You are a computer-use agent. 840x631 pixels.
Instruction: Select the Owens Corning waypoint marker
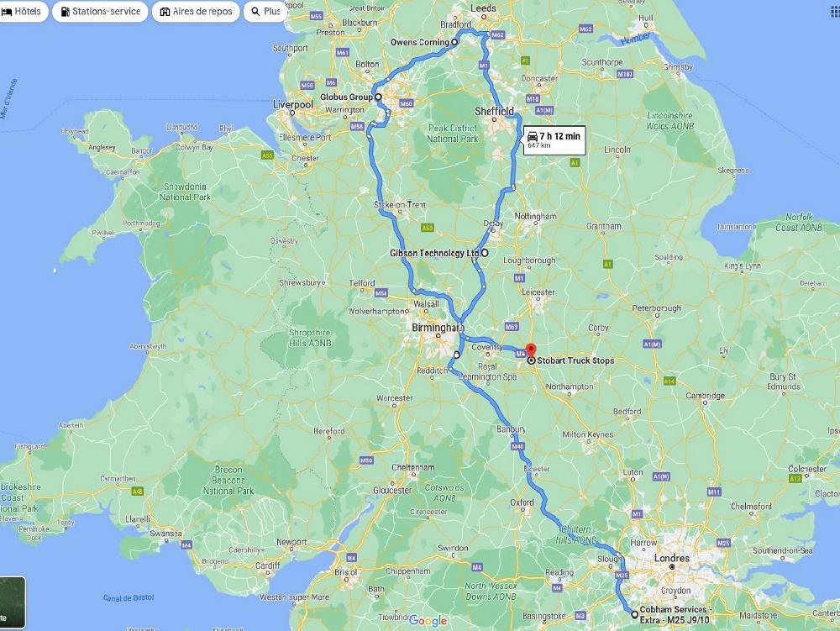tap(454, 42)
